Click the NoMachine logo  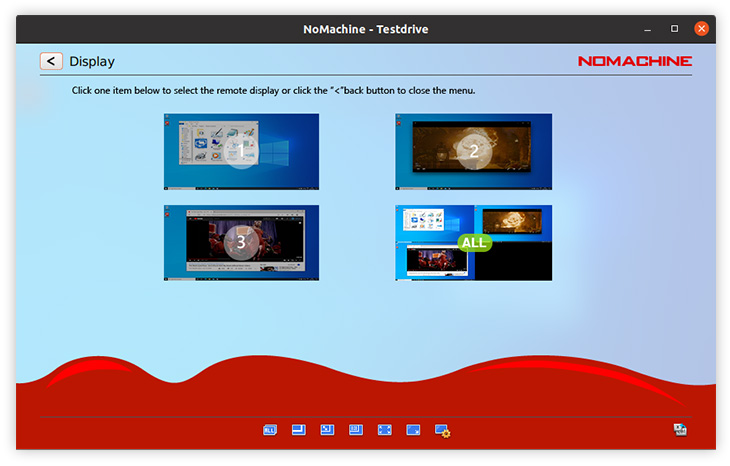tap(634, 61)
